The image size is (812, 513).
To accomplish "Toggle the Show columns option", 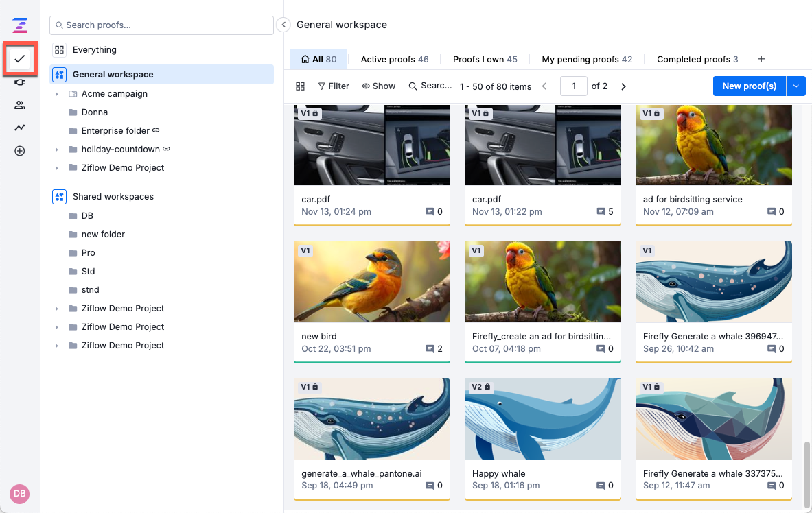I will (x=379, y=86).
